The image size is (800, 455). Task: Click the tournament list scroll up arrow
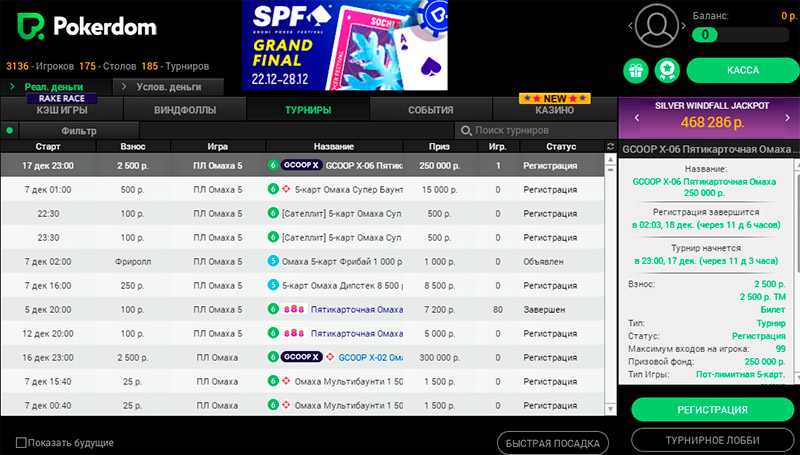coord(610,160)
